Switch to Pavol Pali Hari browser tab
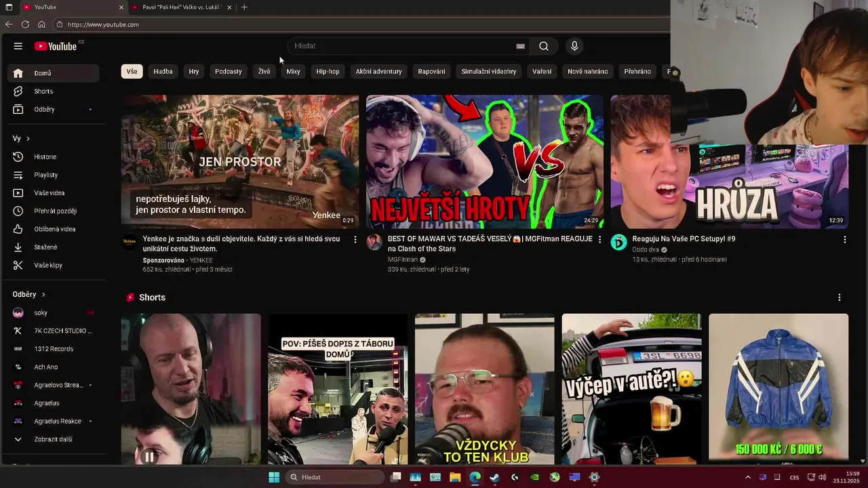 coord(181,7)
